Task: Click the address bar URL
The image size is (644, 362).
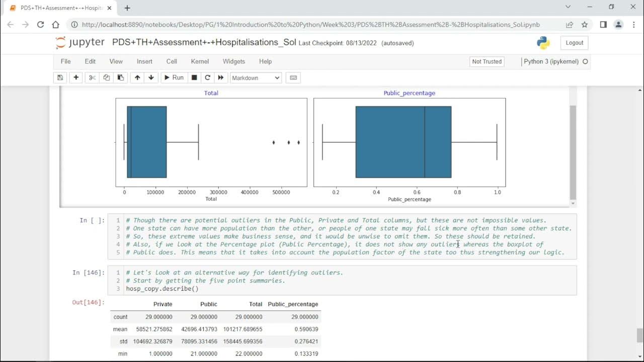Action: tap(310, 25)
